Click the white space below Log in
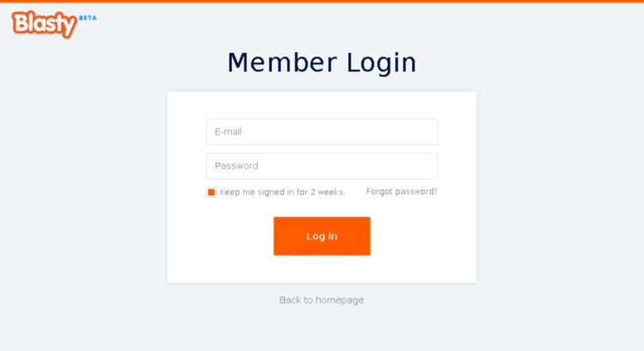 (x=322, y=269)
